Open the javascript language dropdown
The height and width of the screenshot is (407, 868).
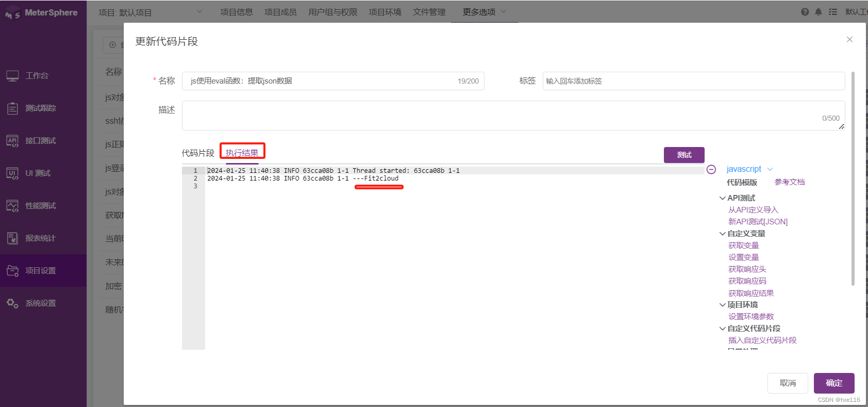click(x=750, y=169)
